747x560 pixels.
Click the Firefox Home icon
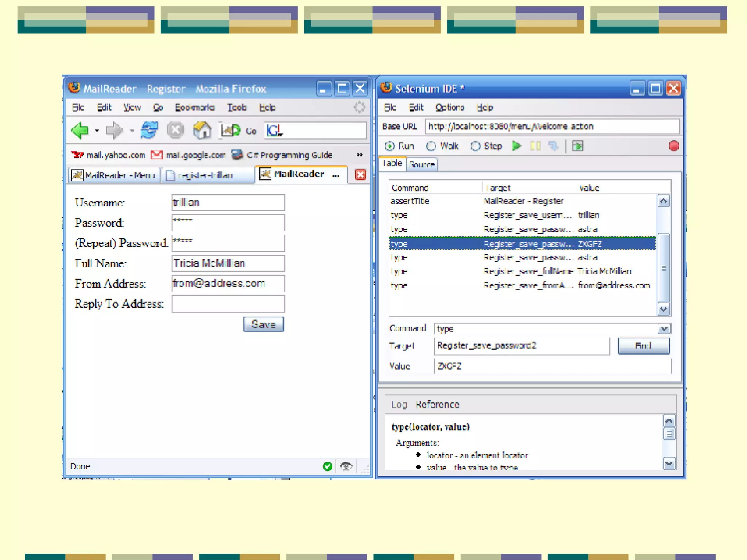click(x=202, y=130)
